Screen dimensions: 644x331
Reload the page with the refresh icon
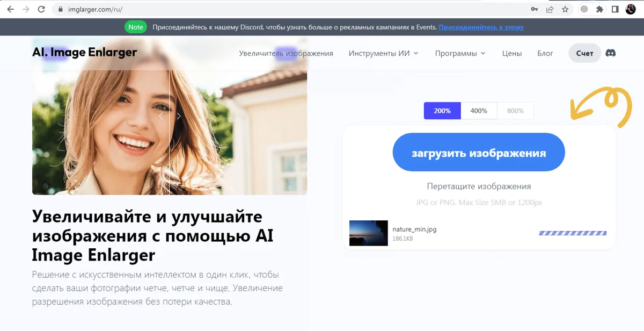(x=41, y=9)
